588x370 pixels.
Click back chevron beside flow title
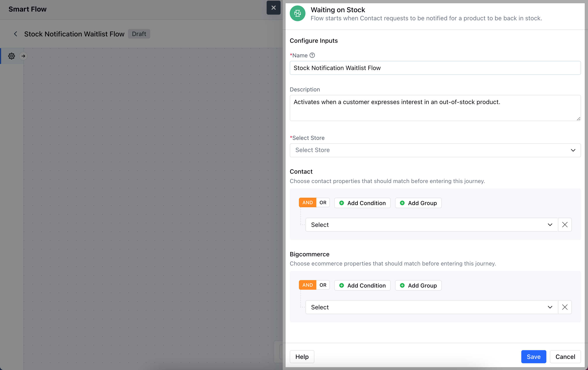[16, 34]
